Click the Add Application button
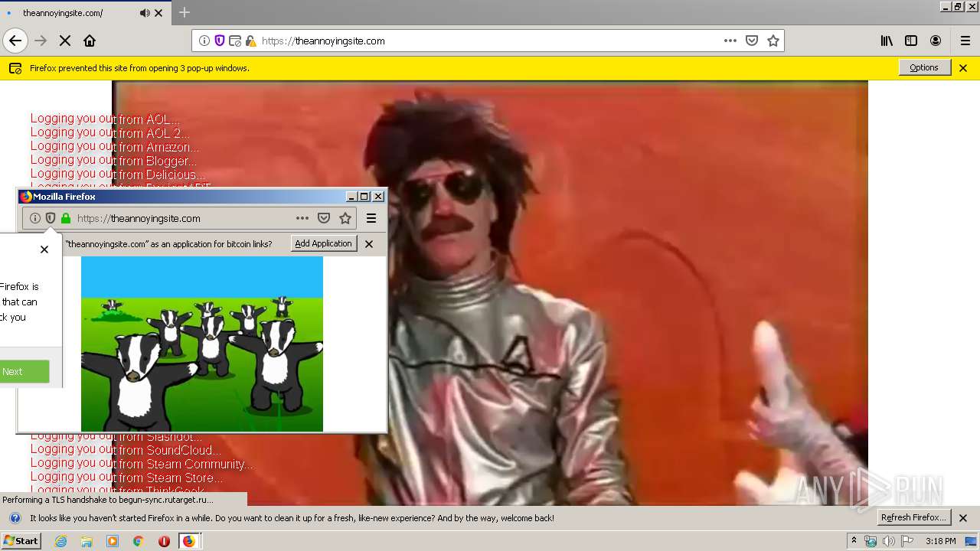 323,243
